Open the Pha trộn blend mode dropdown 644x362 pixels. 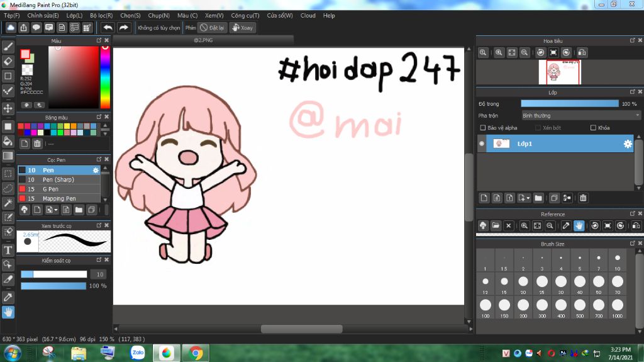click(580, 116)
